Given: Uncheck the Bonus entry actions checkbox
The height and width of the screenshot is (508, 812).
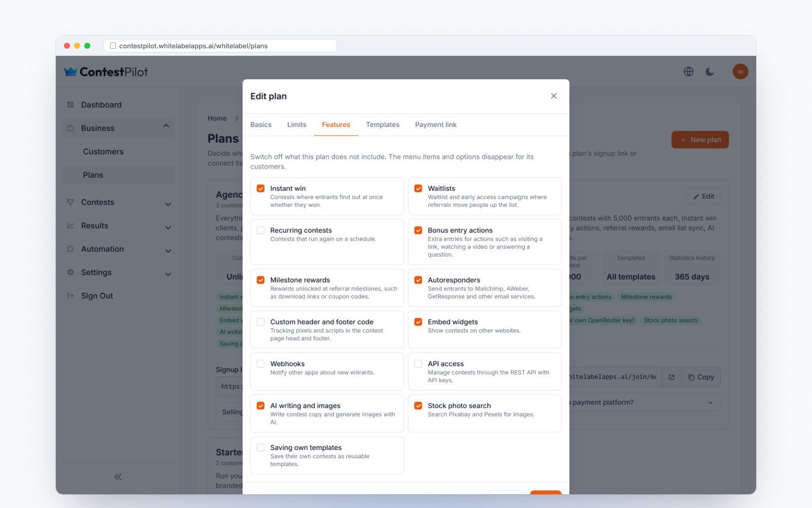Looking at the screenshot, I should (x=418, y=230).
